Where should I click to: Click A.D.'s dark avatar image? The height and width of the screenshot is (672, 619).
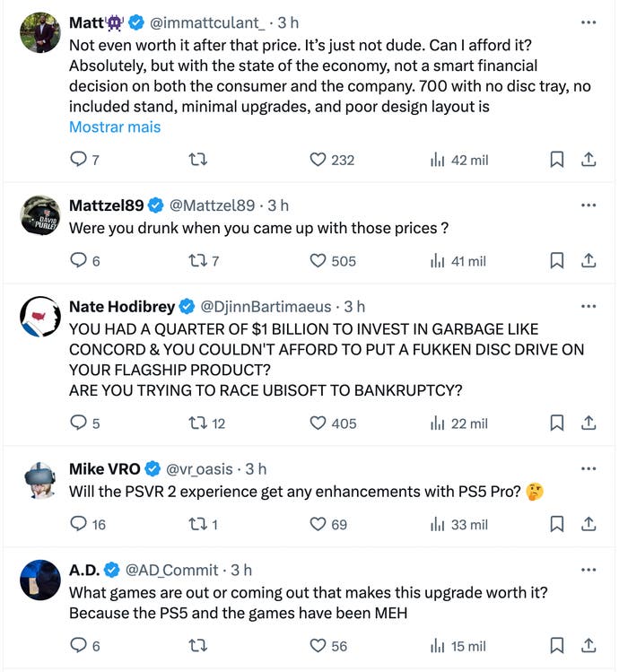click(x=40, y=580)
